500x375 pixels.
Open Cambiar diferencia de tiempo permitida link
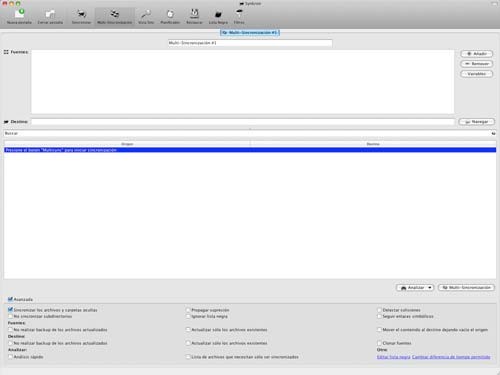pyautogui.click(x=451, y=357)
